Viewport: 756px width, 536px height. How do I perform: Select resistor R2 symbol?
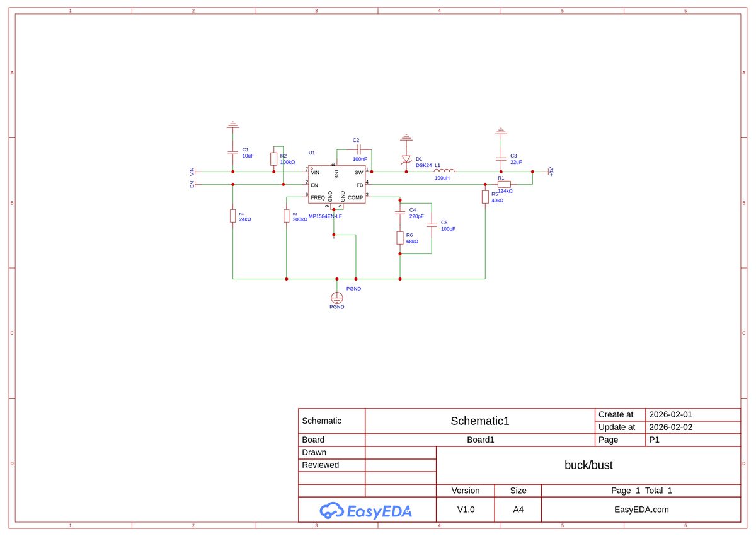pos(273,158)
